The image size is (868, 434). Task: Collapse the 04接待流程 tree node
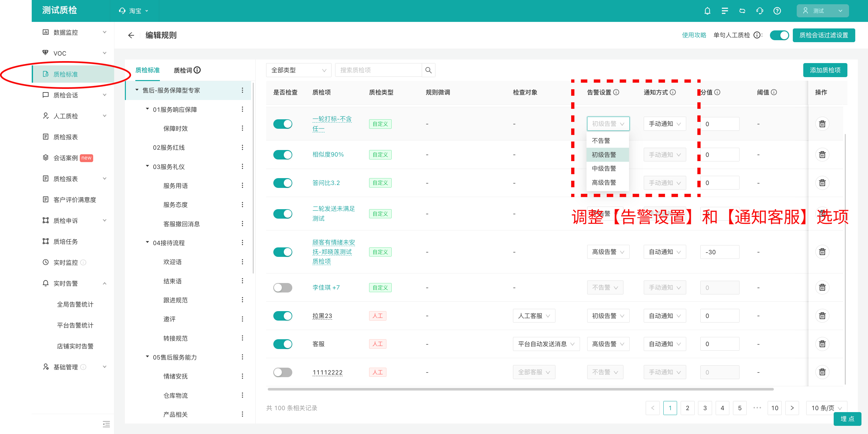[147, 242]
